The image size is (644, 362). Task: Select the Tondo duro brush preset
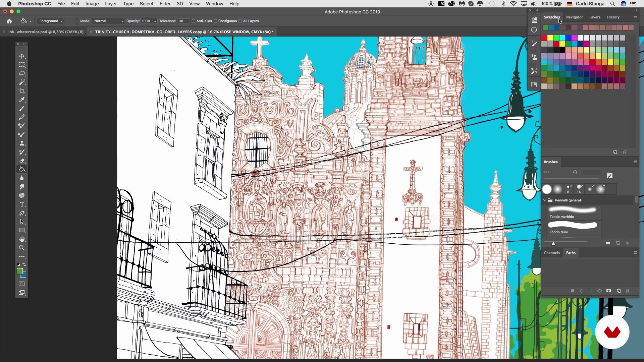(x=574, y=228)
